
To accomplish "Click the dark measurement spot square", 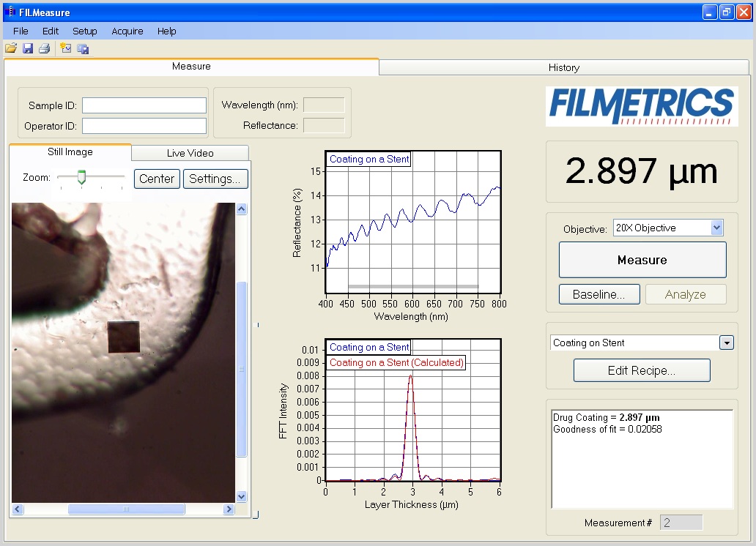I will pyautogui.click(x=124, y=337).
